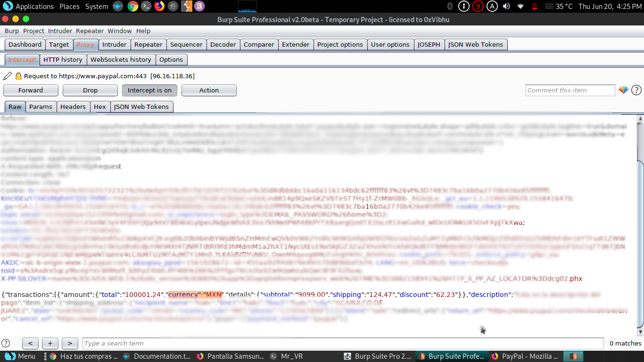Open PayPal - Mozilla taskbar window
This screenshot has width=644, height=362.
525,356
